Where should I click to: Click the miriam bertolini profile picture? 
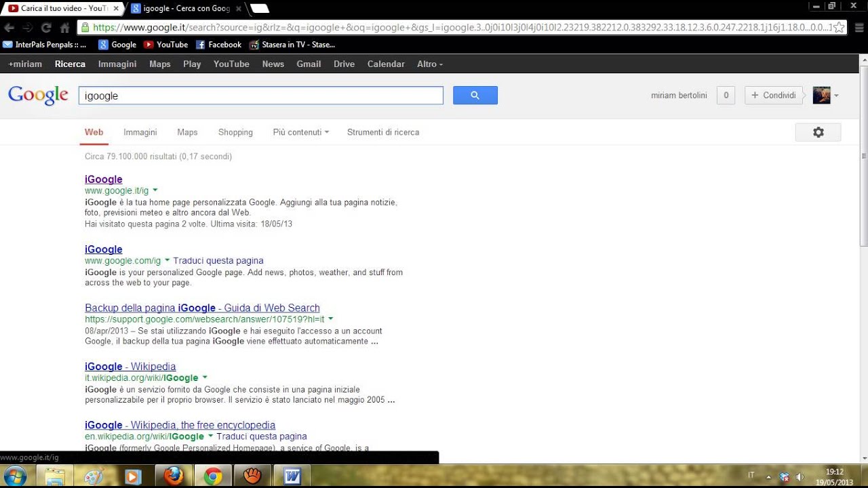pos(821,96)
